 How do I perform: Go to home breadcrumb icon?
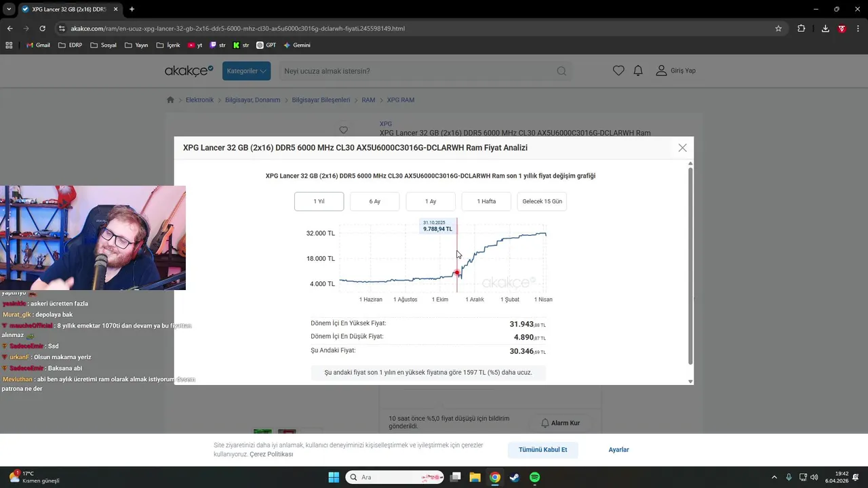coord(170,100)
